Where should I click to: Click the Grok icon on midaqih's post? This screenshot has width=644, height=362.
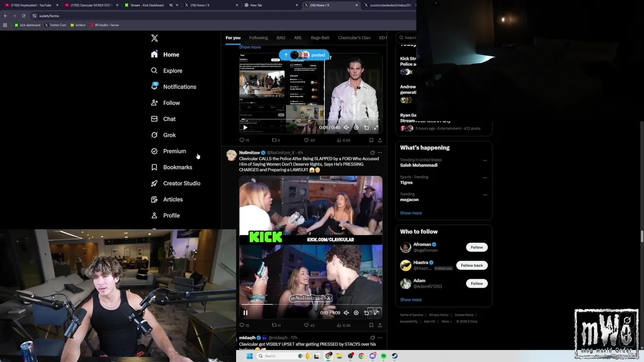pos(372,338)
